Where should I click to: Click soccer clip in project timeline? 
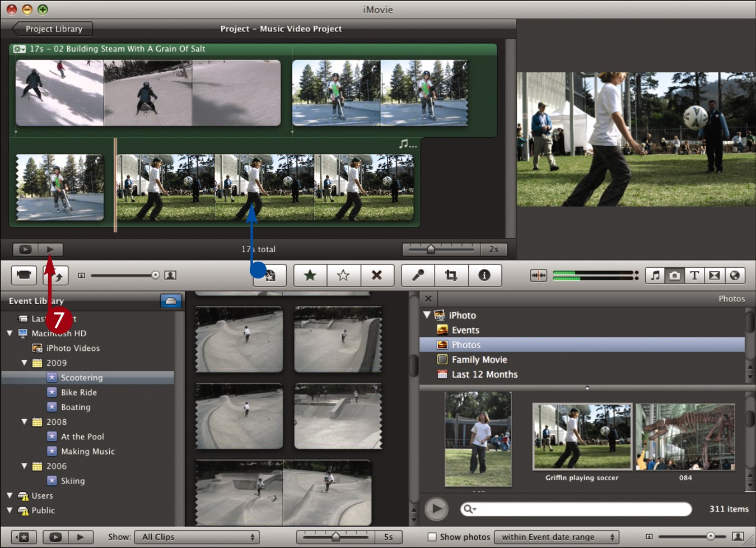264,188
